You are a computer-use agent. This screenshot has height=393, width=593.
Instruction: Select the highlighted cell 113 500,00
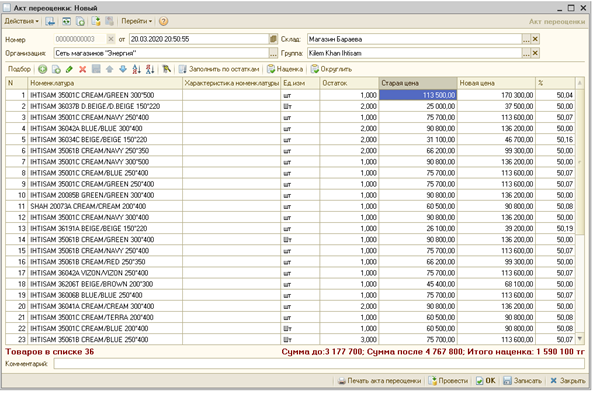(x=418, y=95)
